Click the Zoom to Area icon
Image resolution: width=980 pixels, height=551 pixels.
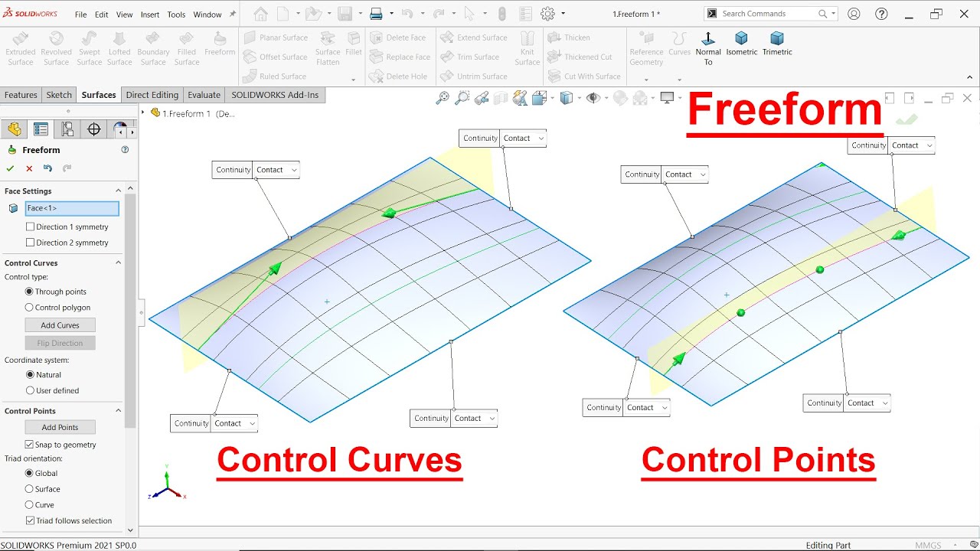coord(462,97)
